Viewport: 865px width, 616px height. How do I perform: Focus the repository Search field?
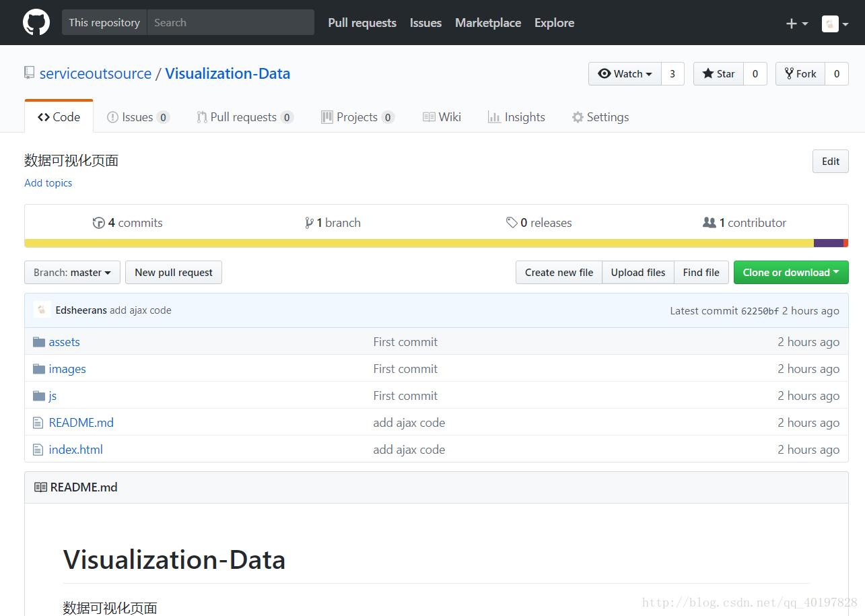231,22
